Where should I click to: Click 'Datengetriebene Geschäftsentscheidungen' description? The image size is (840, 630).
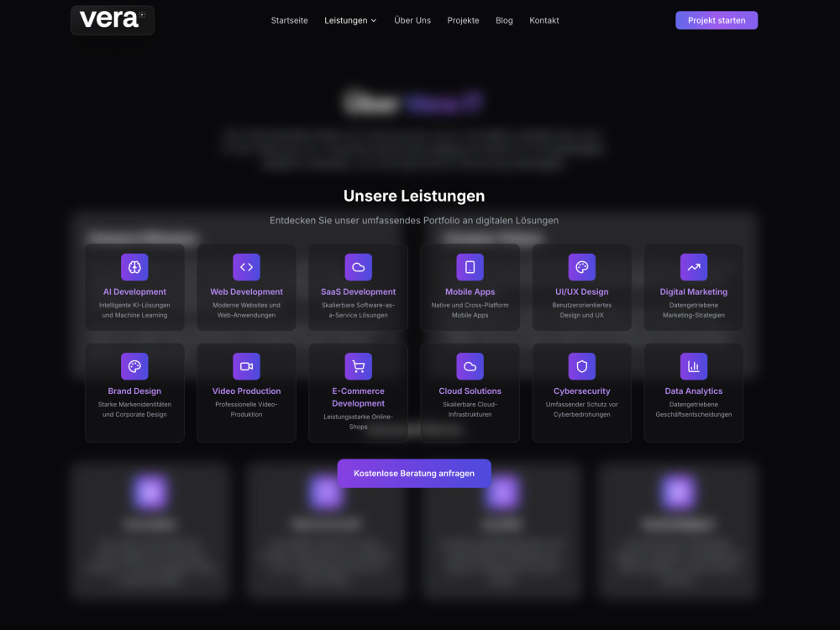(694, 409)
